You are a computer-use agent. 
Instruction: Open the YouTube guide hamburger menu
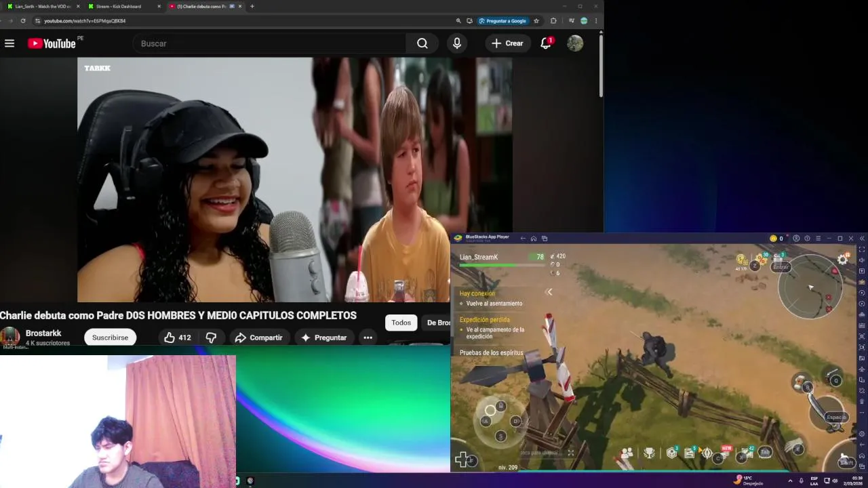(9, 43)
